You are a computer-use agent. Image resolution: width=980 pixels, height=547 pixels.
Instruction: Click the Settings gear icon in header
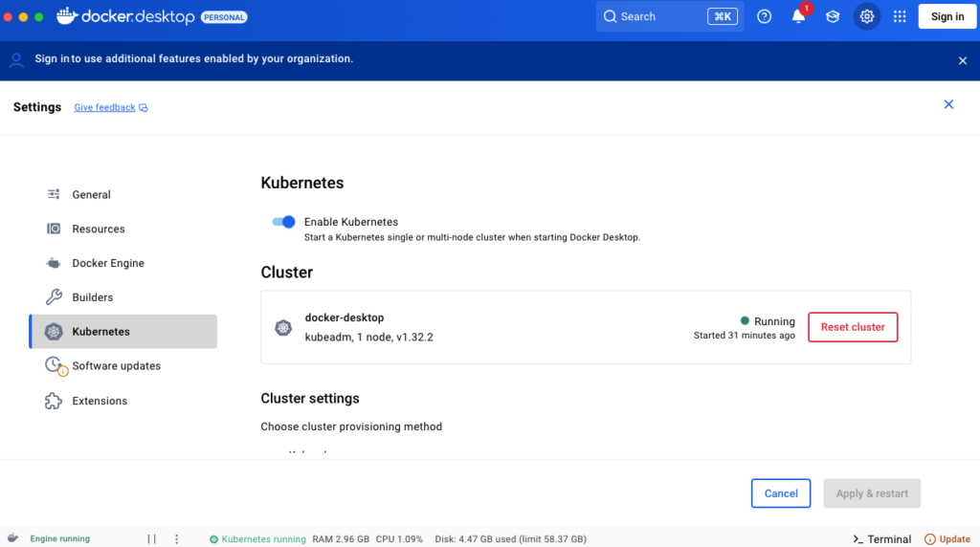[x=867, y=17]
